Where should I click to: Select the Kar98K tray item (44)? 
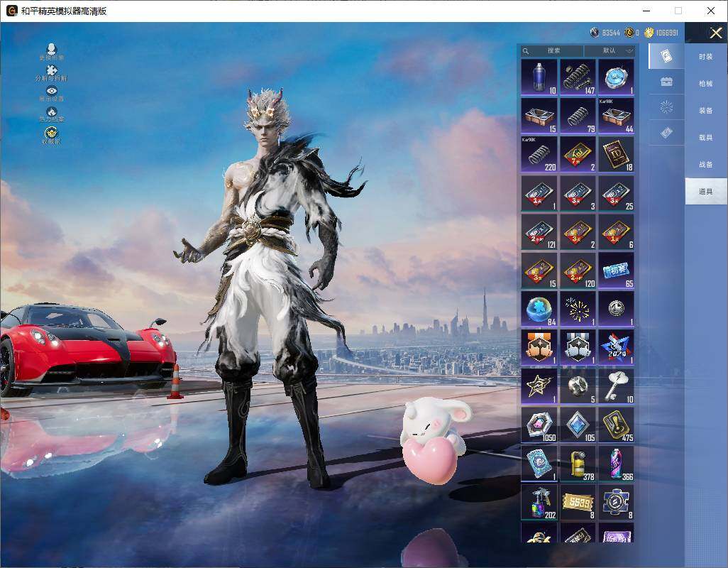click(x=616, y=116)
